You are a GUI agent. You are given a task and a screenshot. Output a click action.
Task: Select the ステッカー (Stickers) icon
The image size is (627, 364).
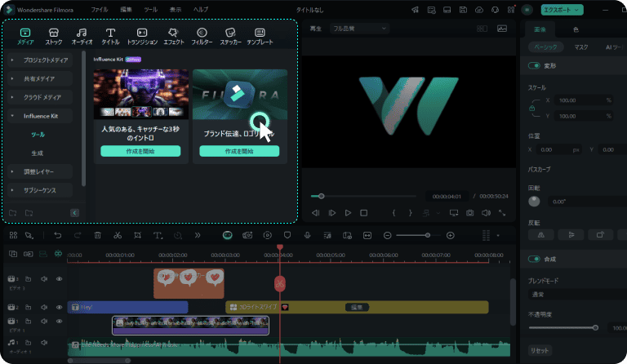(x=231, y=35)
